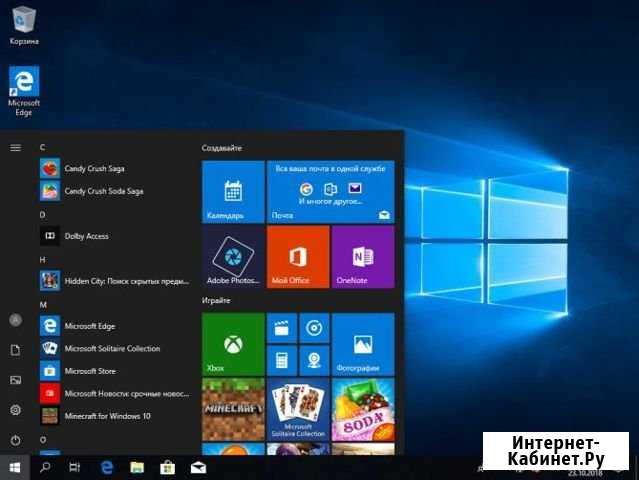Click the Создавайте group header

(x=222, y=148)
